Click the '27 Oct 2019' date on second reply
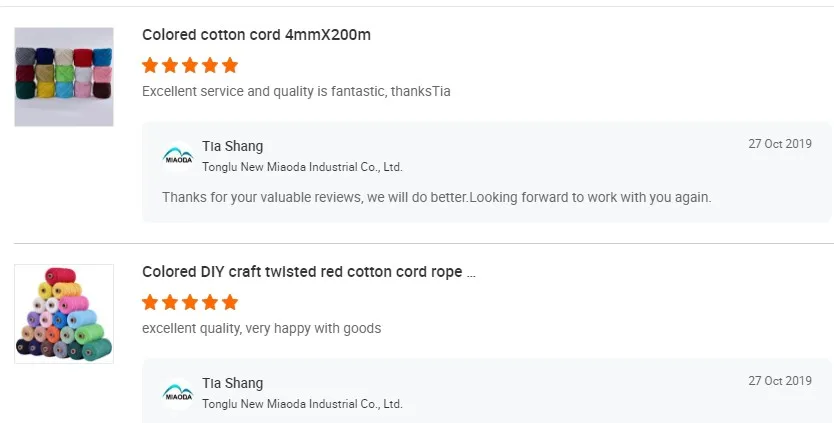This screenshot has width=834, height=423. (x=780, y=381)
